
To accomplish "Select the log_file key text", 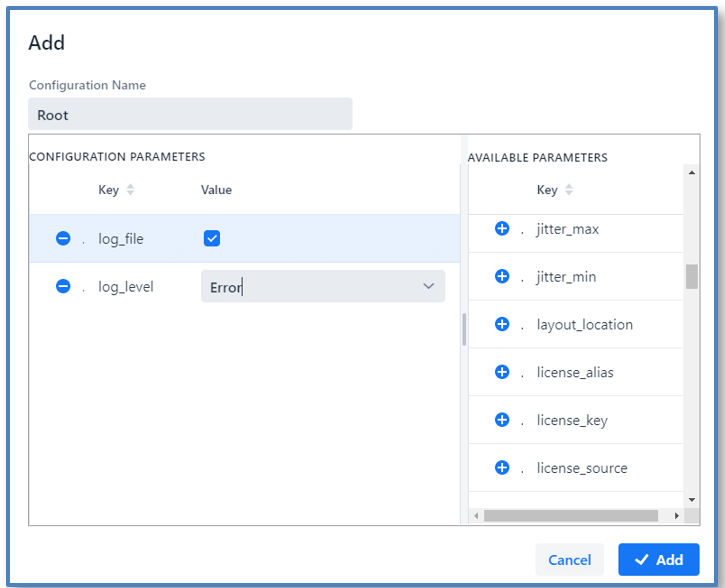I will (x=121, y=239).
